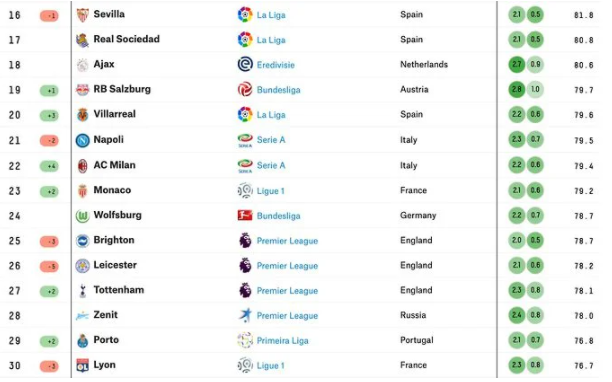
Task: Click RB Salzburg's 1.0 defensive rating circle
Action: click(535, 89)
